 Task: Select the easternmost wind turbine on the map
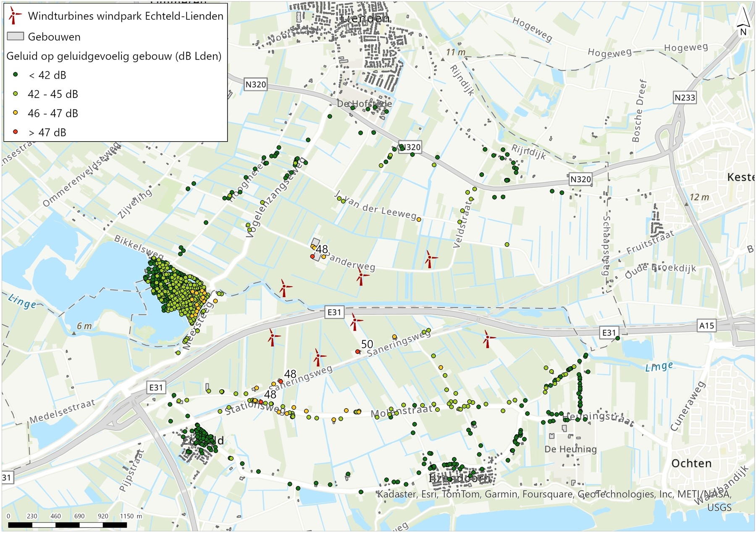487,339
